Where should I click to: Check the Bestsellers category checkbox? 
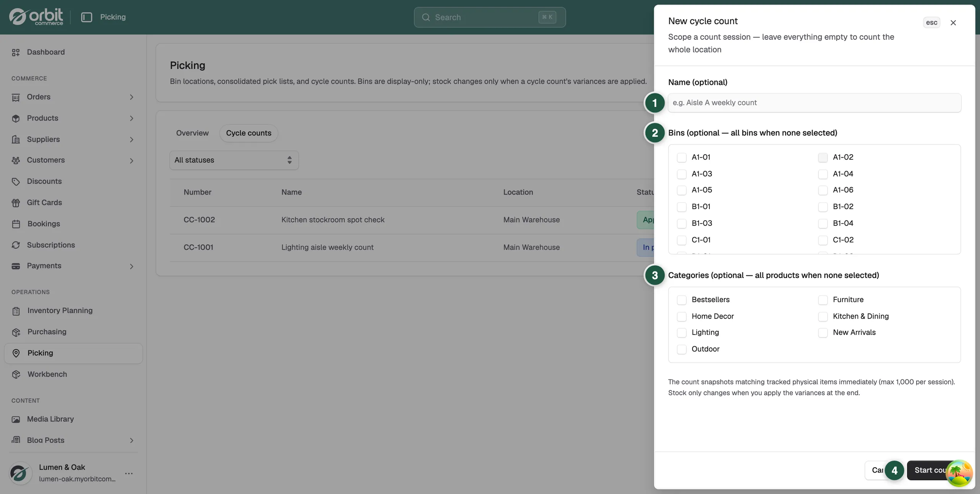681,300
